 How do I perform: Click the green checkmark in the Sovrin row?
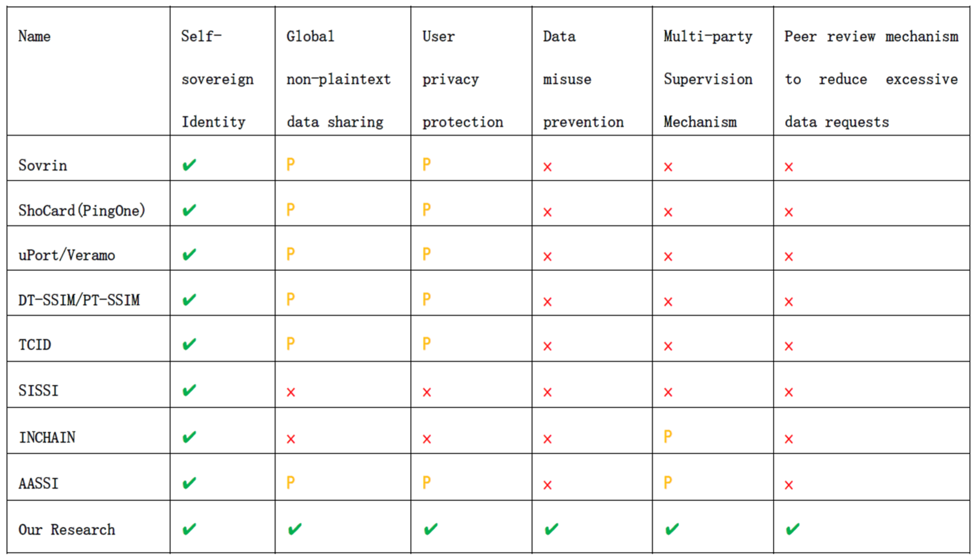tap(189, 165)
